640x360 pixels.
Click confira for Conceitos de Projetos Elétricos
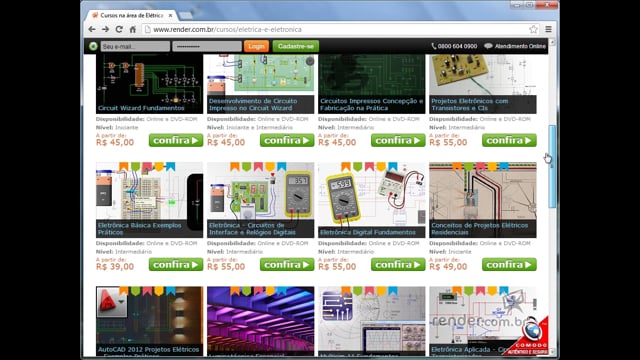click(509, 264)
